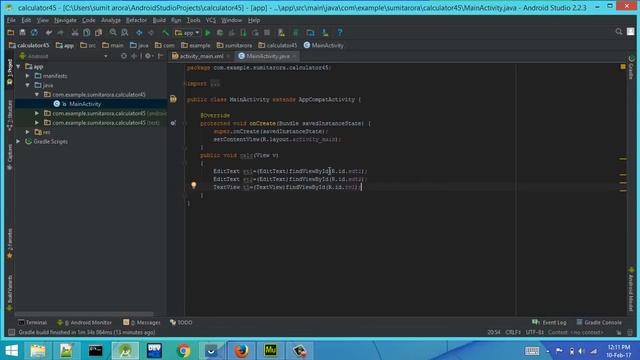Open Firefox from the taskbar
640x360 pixels.
(241, 351)
